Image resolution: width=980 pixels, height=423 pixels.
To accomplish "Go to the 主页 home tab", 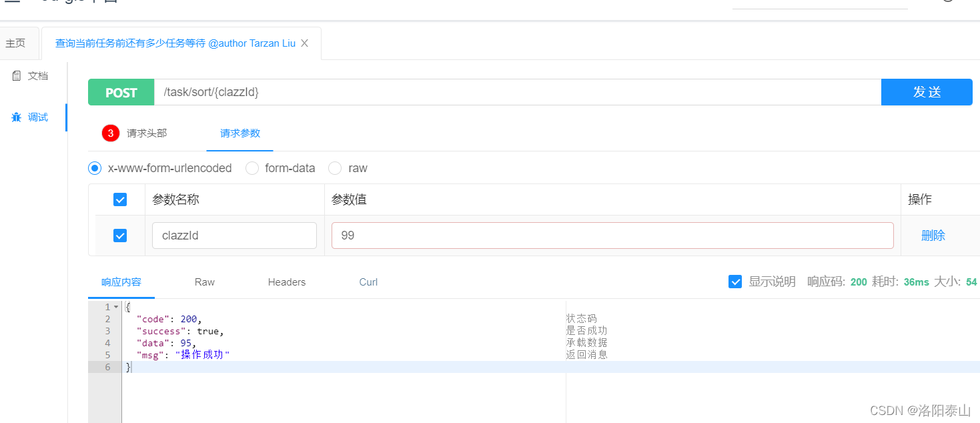I will 15,43.
